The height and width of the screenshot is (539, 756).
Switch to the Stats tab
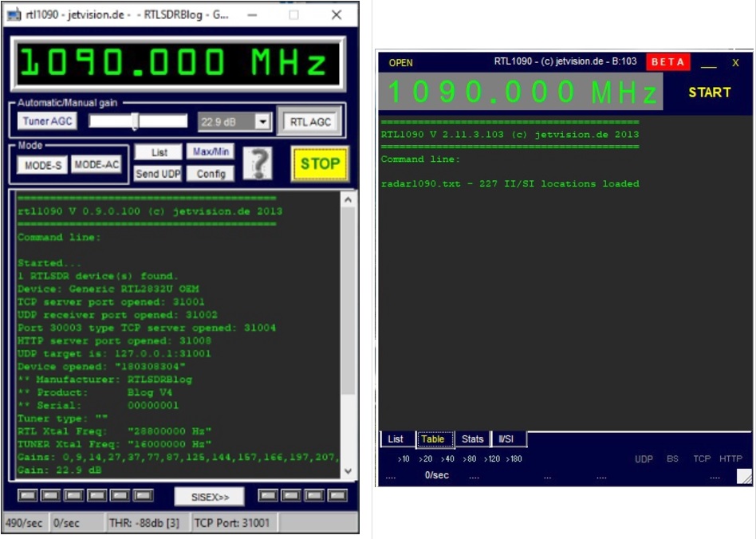pos(472,439)
